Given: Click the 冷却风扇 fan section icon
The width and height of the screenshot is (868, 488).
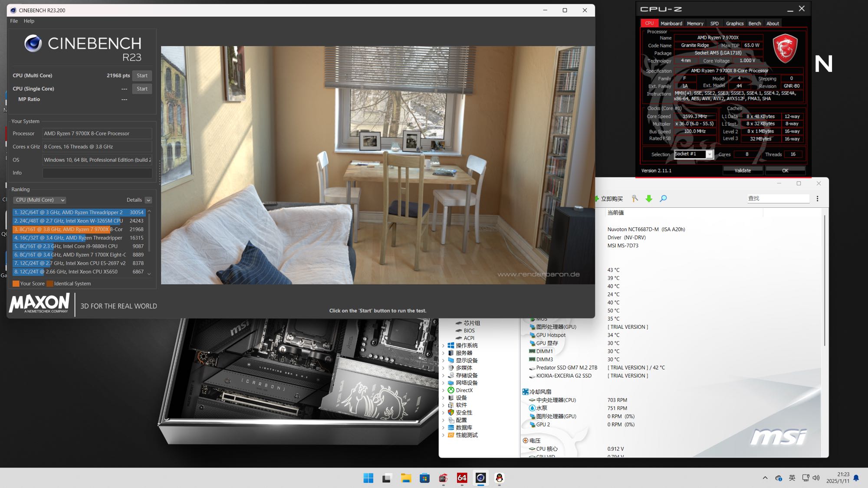Looking at the screenshot, I should [525, 392].
